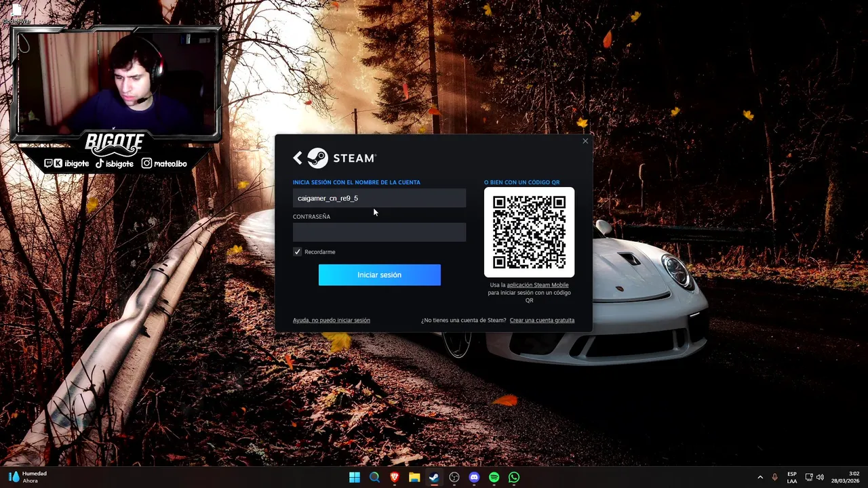The width and height of the screenshot is (868, 488).
Task: Open Spotify from taskbar
Action: [494, 477]
